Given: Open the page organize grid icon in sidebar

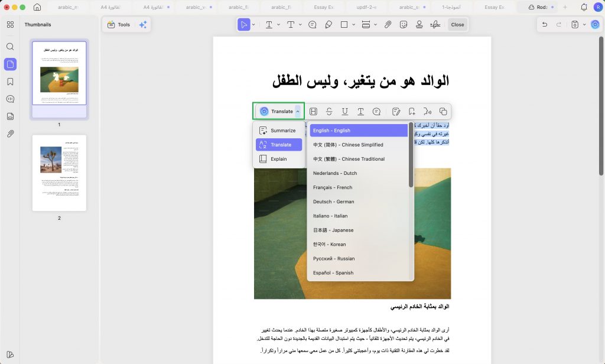Looking at the screenshot, I should click(11, 24).
